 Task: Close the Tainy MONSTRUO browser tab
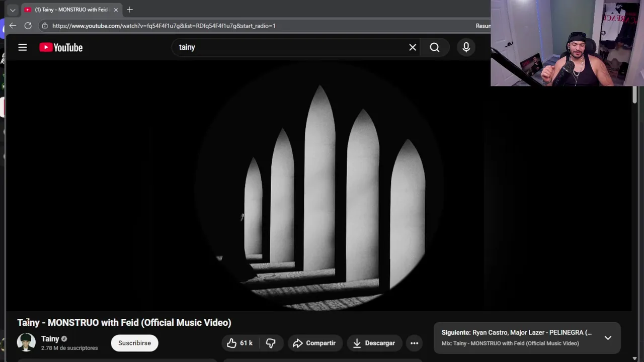point(116,10)
